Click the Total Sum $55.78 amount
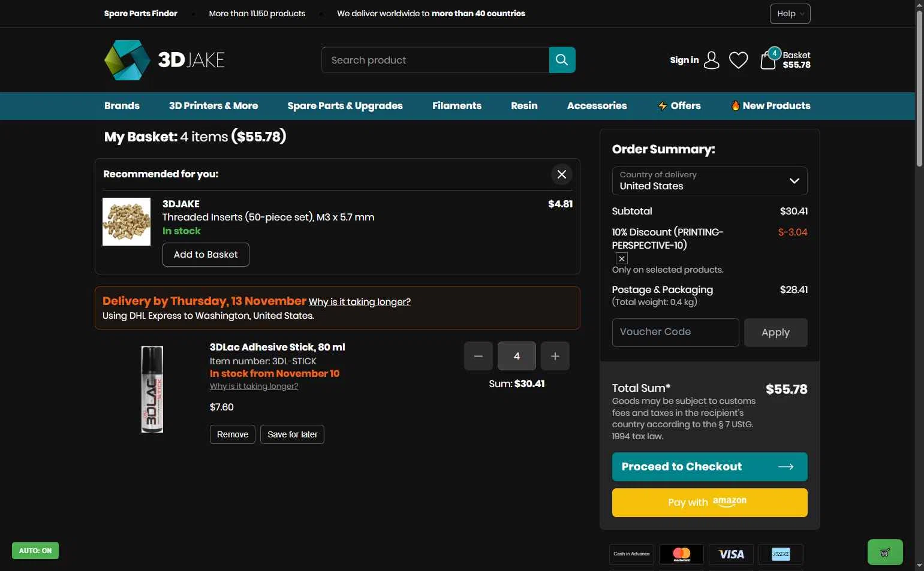This screenshot has height=571, width=924. 787,389
